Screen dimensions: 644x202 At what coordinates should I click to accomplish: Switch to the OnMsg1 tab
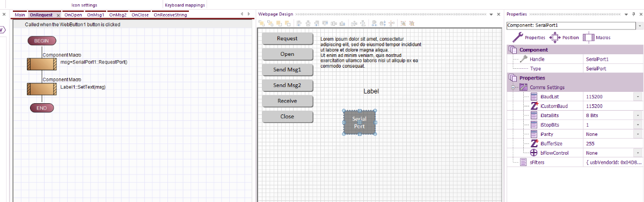coord(96,15)
